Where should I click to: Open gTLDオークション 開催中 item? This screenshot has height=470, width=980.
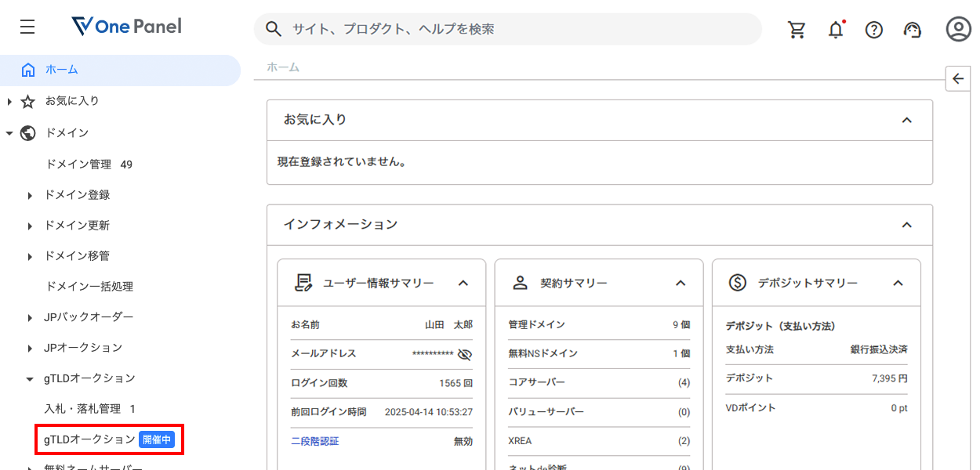(108, 439)
